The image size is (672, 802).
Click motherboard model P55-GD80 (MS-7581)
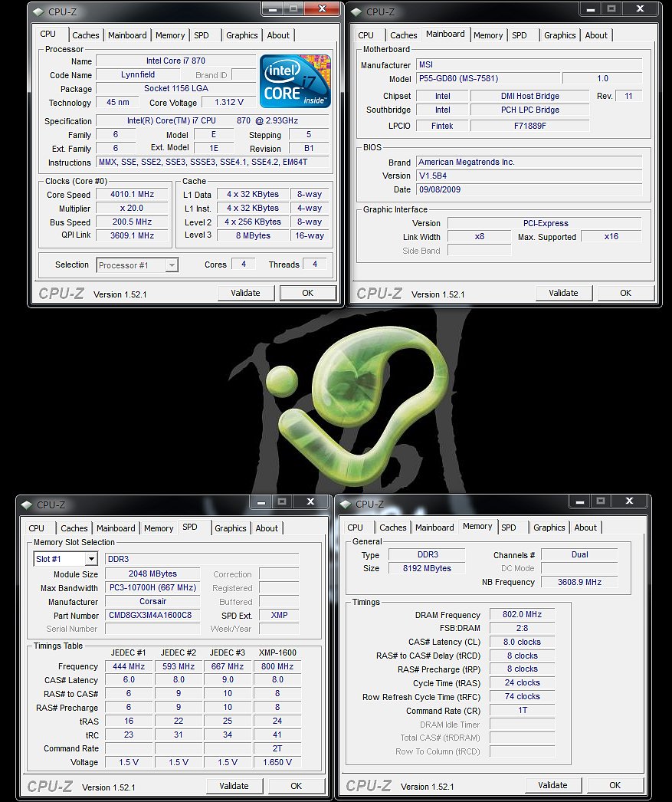click(x=487, y=79)
